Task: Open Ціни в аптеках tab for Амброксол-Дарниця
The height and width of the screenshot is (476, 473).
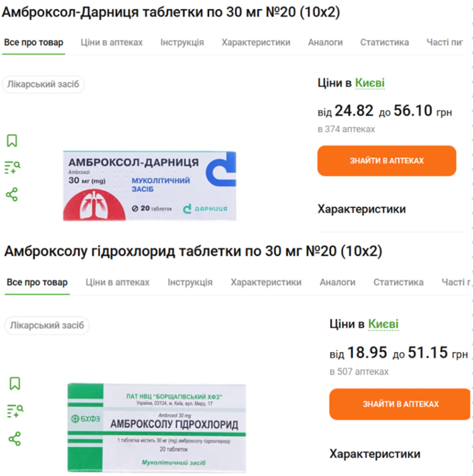Action: tap(111, 42)
